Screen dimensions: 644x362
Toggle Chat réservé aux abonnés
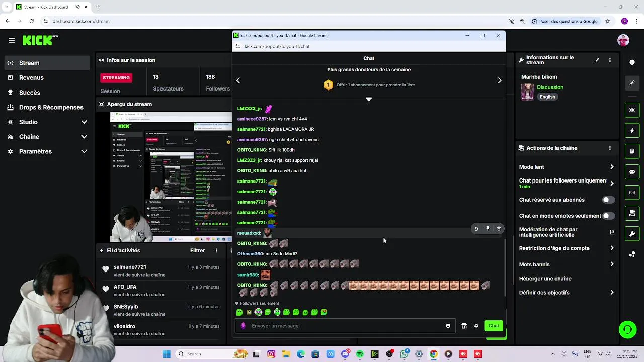click(608, 200)
